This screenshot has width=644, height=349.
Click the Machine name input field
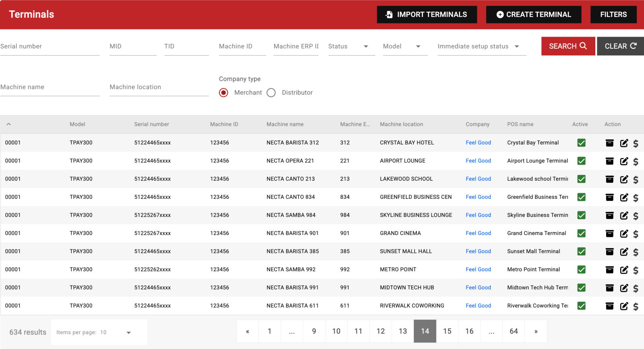click(50, 87)
